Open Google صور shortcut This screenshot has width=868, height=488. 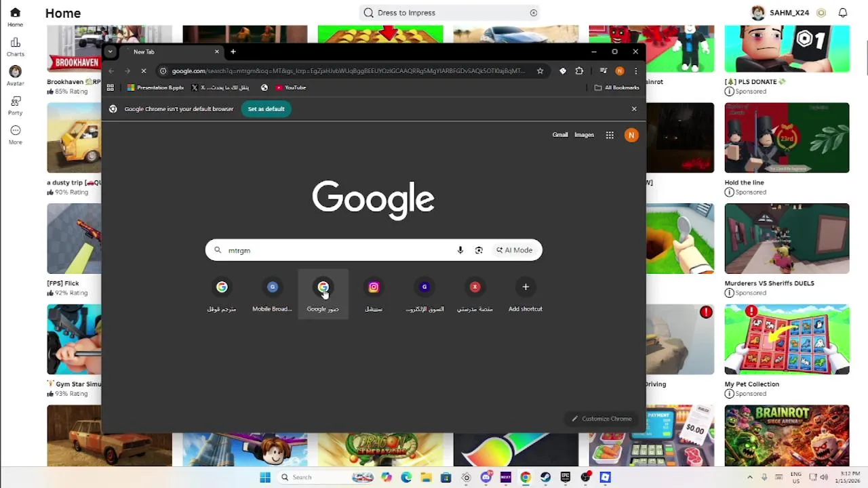click(323, 295)
